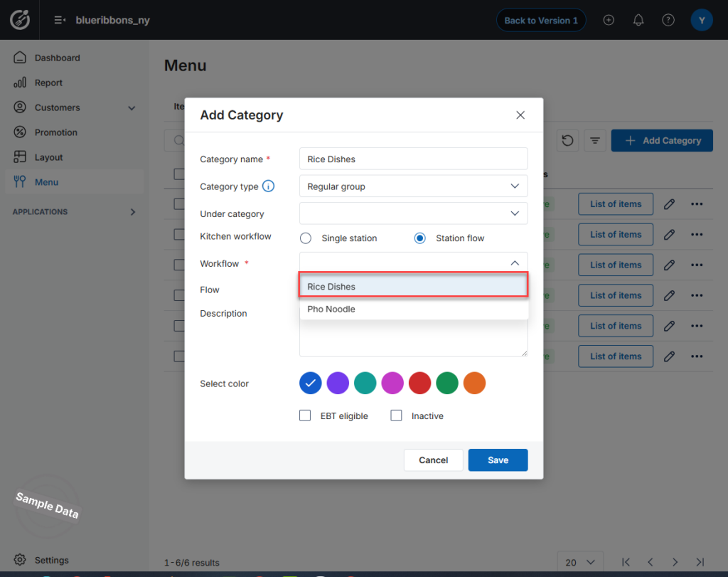Open the filter icon button
Viewport: 728px width, 577px height.
tap(595, 140)
